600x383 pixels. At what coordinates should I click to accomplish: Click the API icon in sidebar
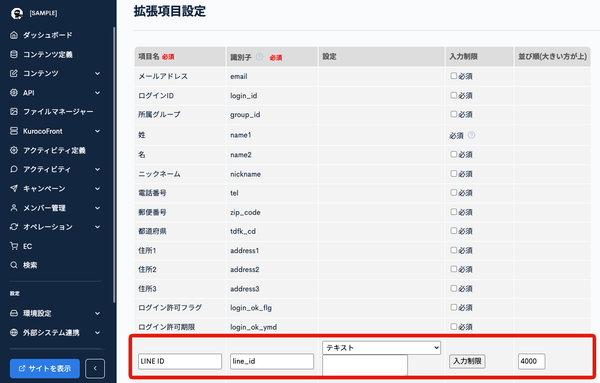(14, 93)
